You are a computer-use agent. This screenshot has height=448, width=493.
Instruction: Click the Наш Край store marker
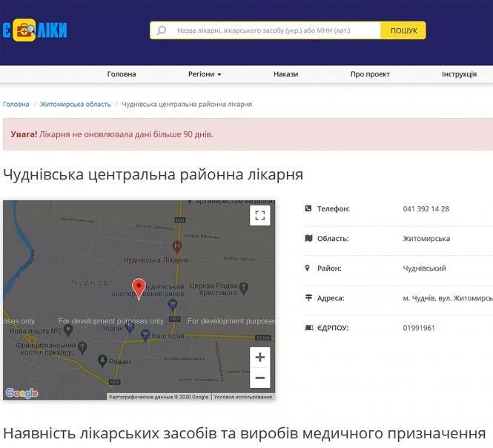(145, 335)
